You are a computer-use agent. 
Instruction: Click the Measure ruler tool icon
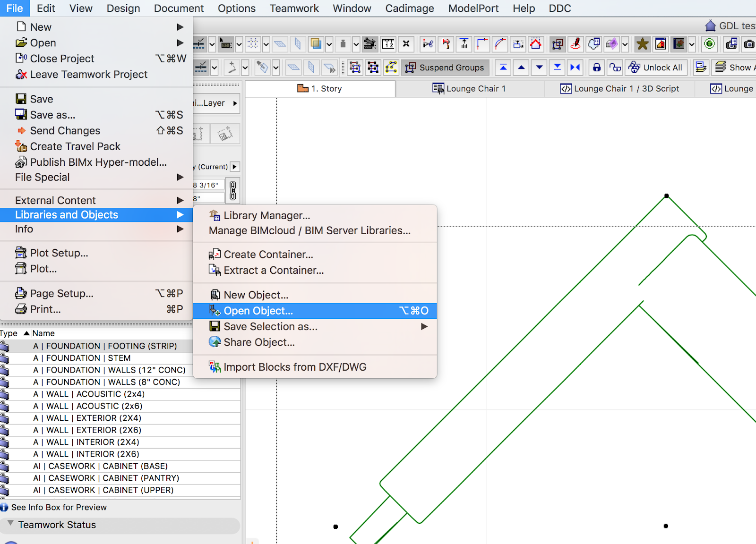388,44
